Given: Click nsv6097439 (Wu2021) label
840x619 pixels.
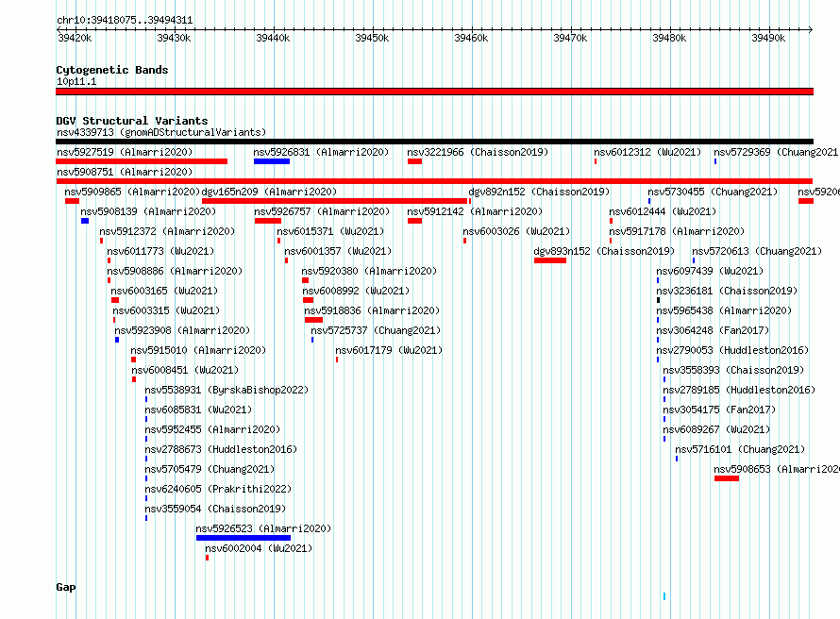Looking at the screenshot, I should pos(711,271).
